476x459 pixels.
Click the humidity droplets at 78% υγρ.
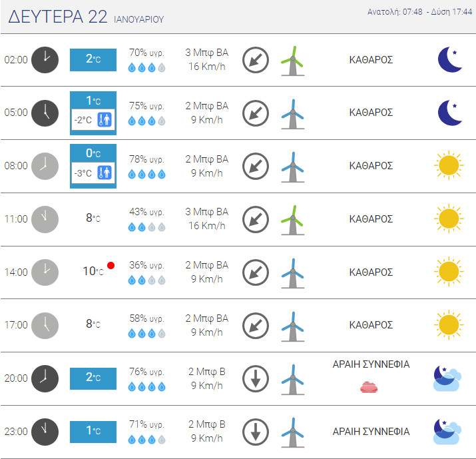tap(146, 174)
